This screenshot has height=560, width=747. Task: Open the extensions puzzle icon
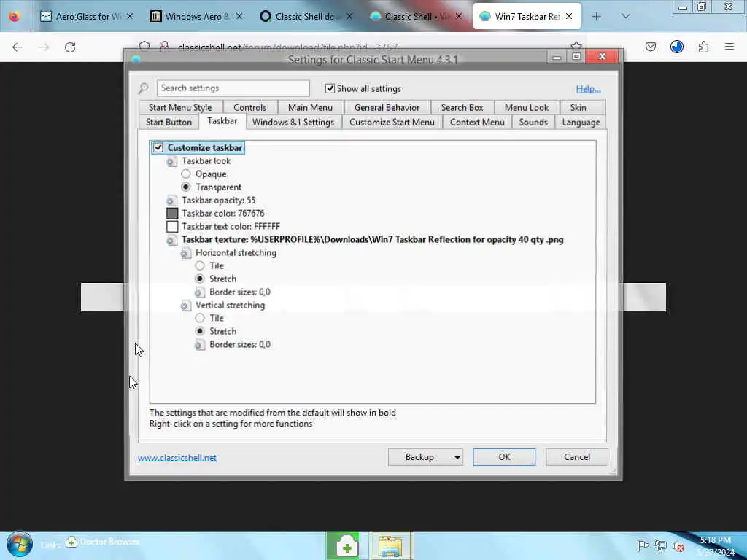(x=703, y=47)
